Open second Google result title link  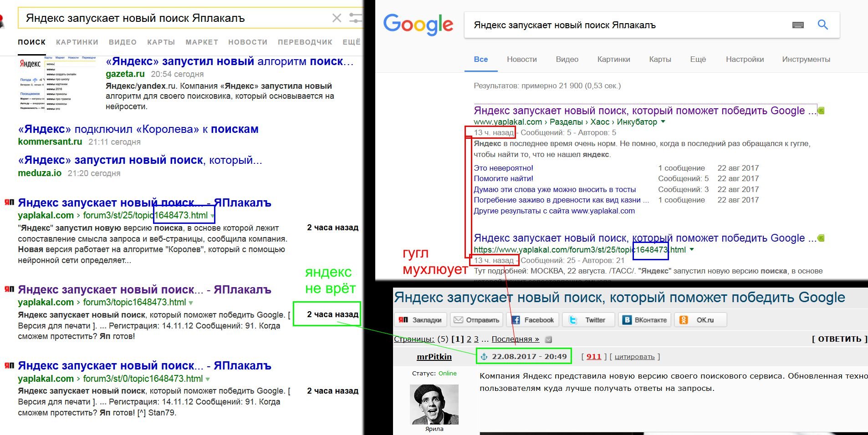(x=645, y=238)
